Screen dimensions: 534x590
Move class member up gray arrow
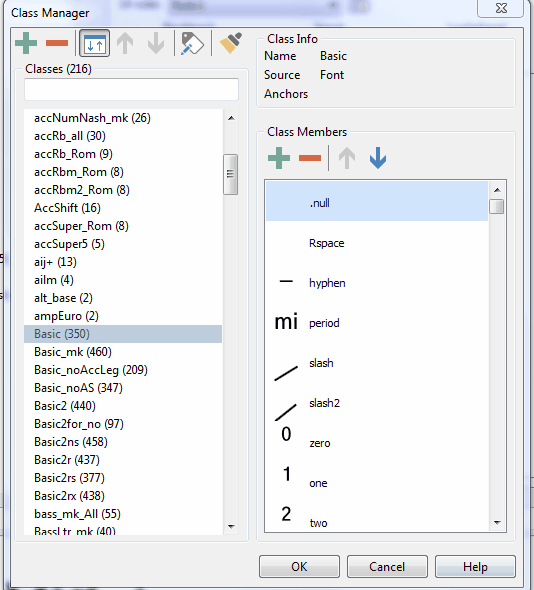[347, 158]
